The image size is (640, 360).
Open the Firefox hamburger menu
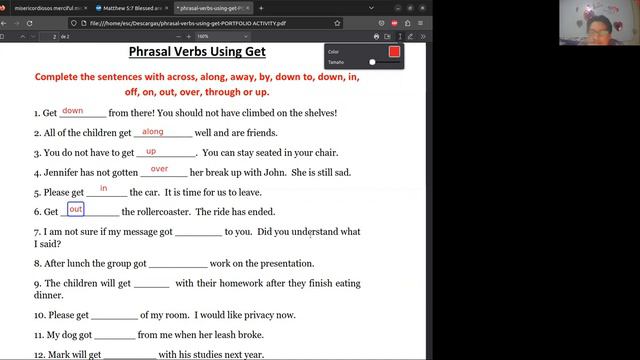[x=420, y=23]
